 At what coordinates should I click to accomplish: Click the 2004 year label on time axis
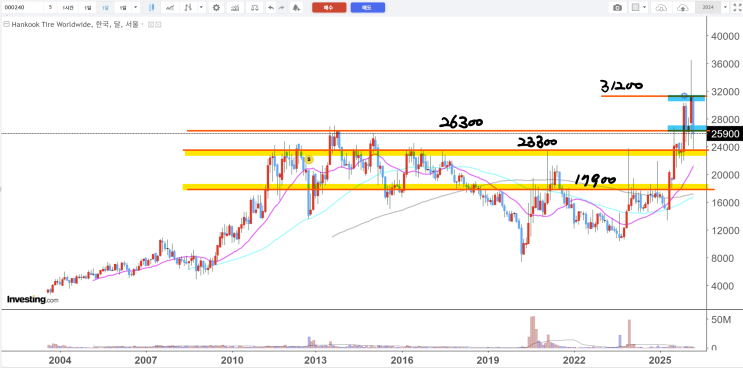60,359
